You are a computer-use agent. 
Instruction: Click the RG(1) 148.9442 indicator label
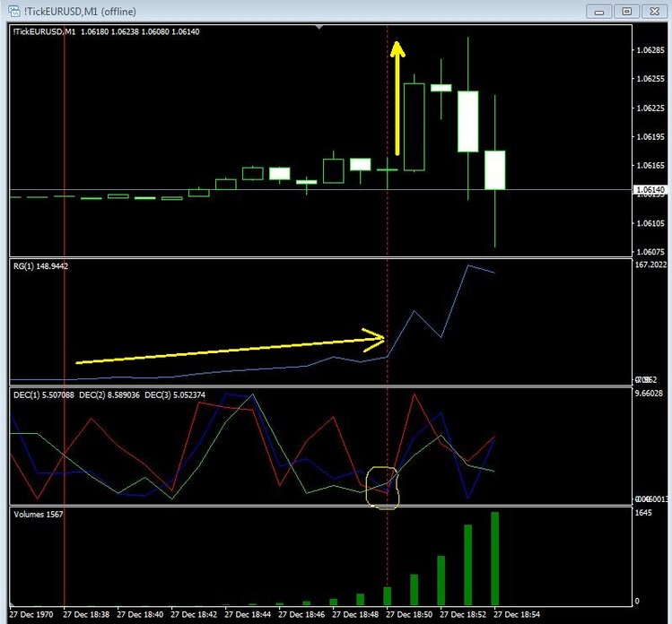[x=40, y=266]
